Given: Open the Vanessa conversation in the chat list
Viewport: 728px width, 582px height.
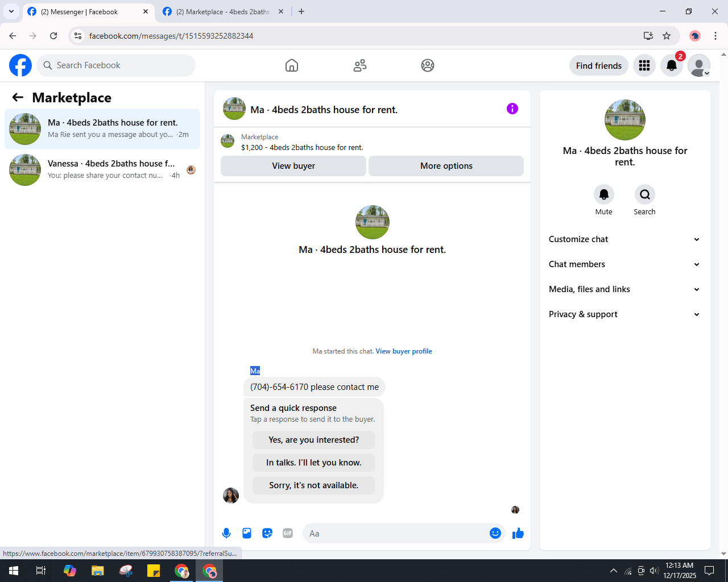Looking at the screenshot, I should (x=102, y=170).
